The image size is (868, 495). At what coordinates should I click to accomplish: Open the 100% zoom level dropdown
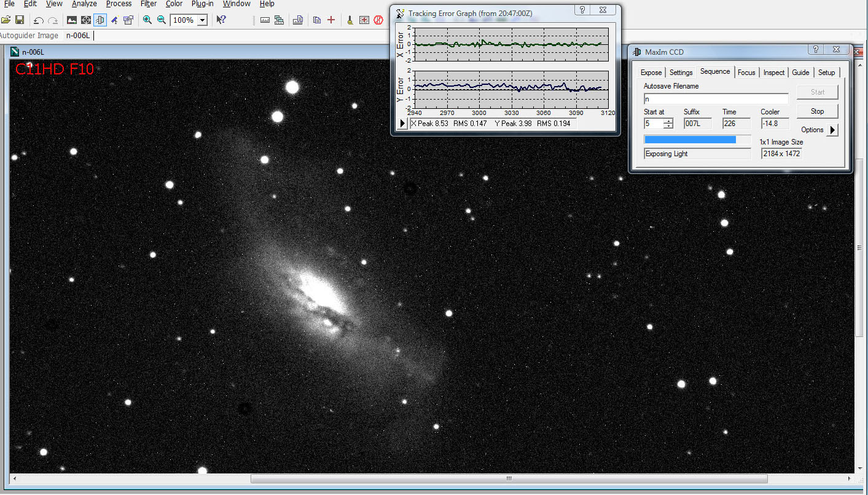tap(202, 20)
